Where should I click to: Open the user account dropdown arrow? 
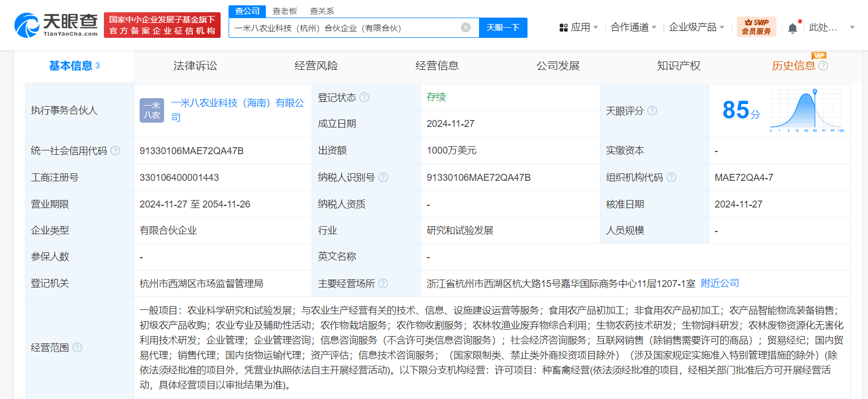[852, 27]
